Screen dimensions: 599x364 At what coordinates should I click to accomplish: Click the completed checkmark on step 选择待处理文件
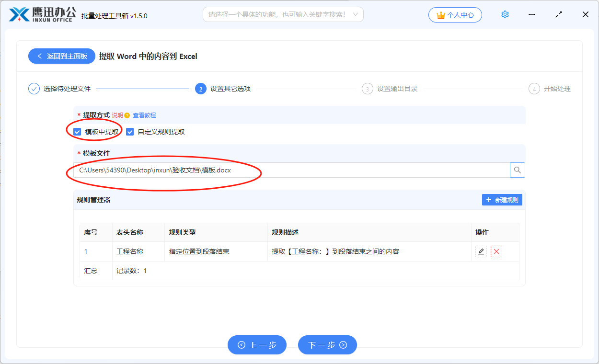coord(33,89)
